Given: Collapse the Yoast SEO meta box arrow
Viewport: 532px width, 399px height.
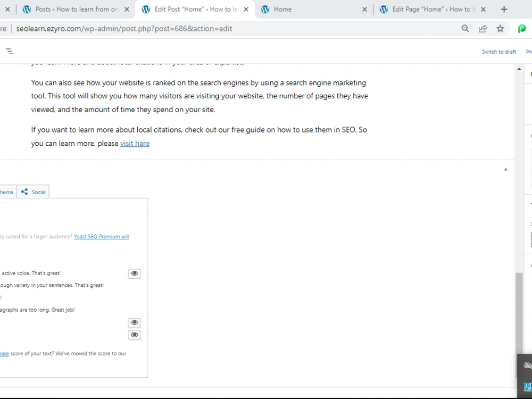Looking at the screenshot, I should 505,169.
